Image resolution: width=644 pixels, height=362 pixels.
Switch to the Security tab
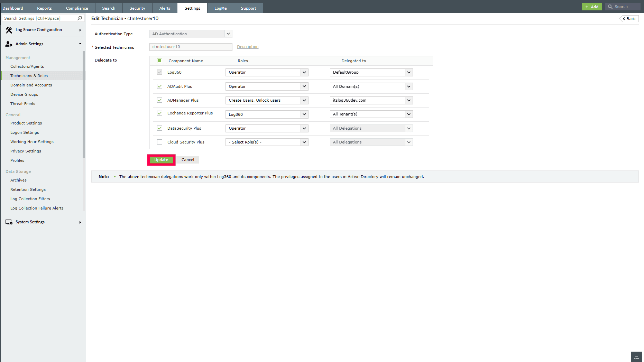137,8
